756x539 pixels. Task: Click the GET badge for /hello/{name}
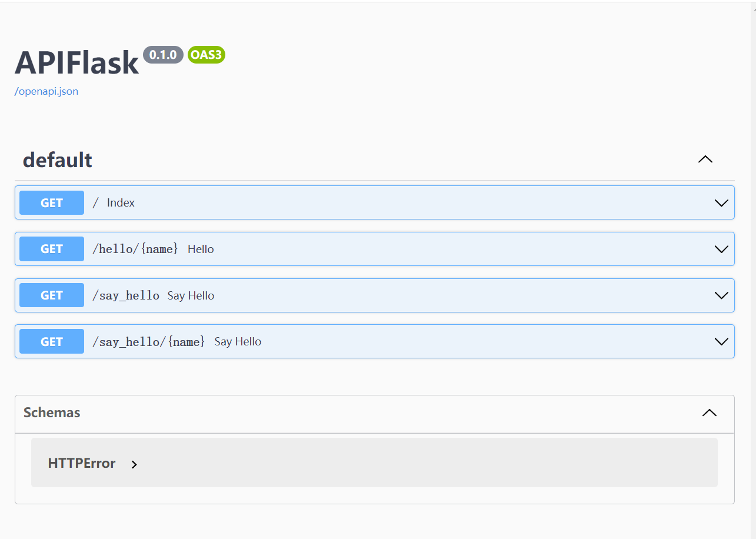52,249
